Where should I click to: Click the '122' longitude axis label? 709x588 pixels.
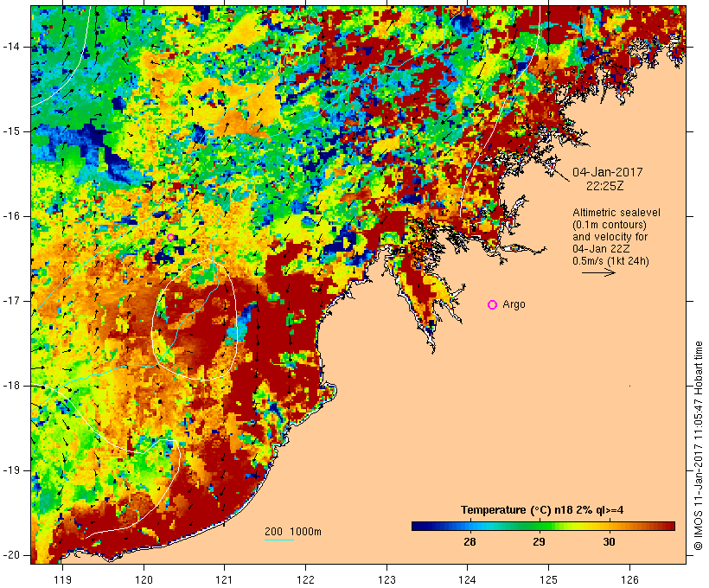(x=306, y=580)
